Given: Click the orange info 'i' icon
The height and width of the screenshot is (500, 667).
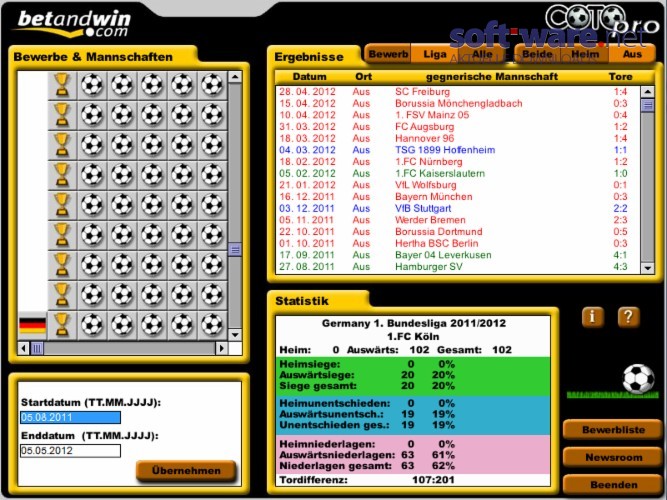Looking at the screenshot, I should [x=593, y=317].
